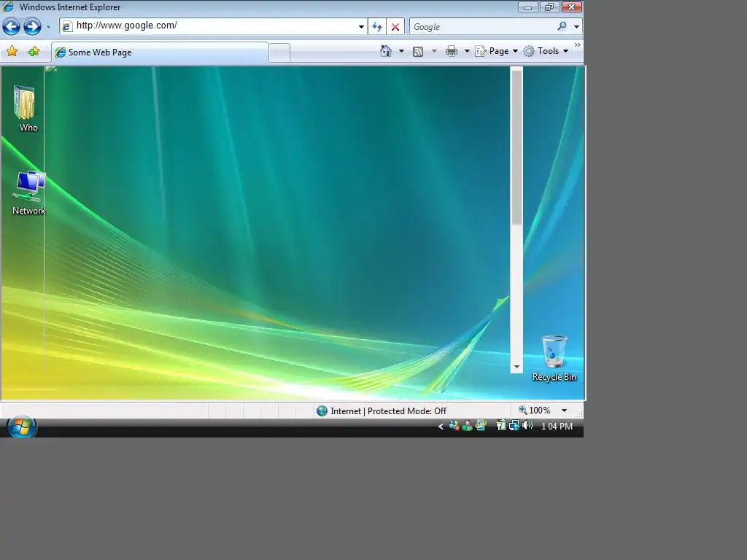Screen dimensions: 747x560
Task: Click the volume speaker tray icon
Action: coord(527,425)
